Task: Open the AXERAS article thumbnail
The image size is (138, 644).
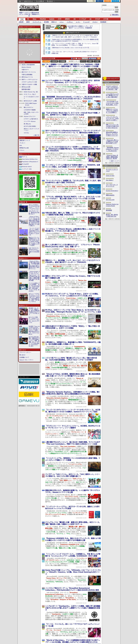Action: point(94,73)
